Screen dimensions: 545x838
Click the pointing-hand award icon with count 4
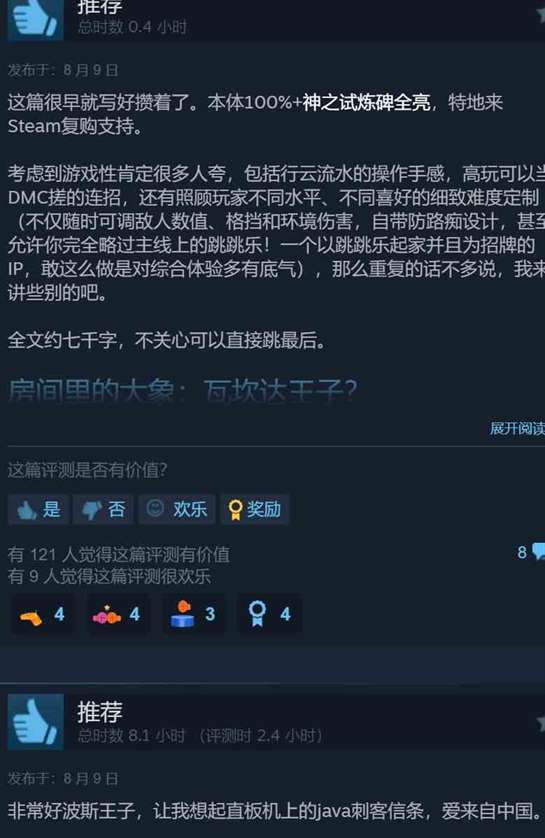[42, 614]
